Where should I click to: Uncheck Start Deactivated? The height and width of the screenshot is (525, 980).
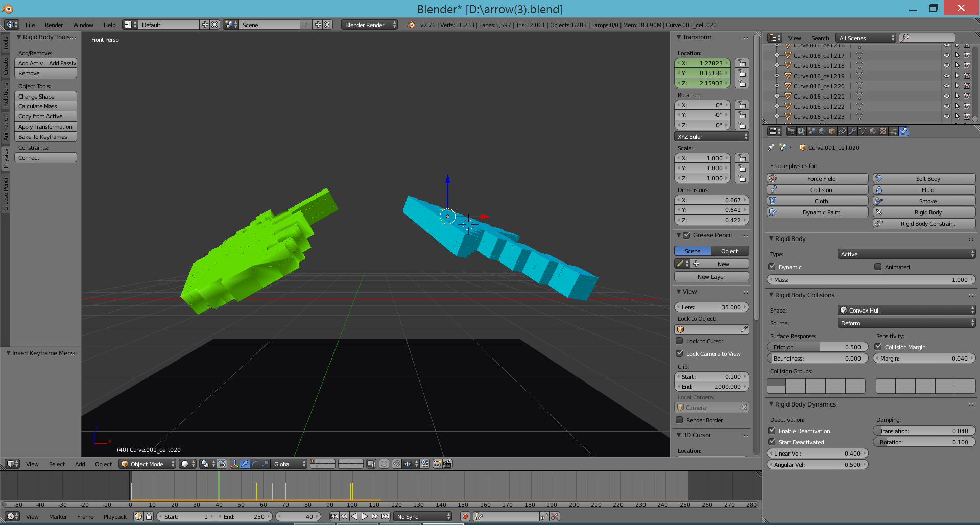tap(772, 442)
